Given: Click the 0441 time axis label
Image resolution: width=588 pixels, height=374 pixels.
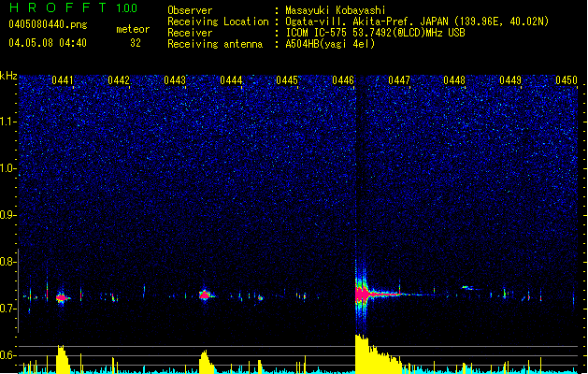Looking at the screenshot, I should tap(63, 80).
